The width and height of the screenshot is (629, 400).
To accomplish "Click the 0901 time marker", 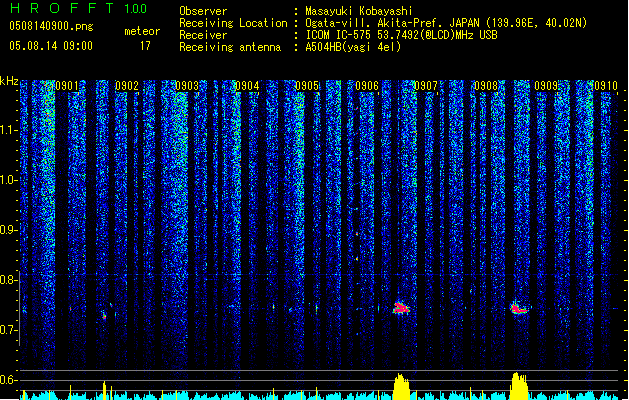I will pos(67,86).
